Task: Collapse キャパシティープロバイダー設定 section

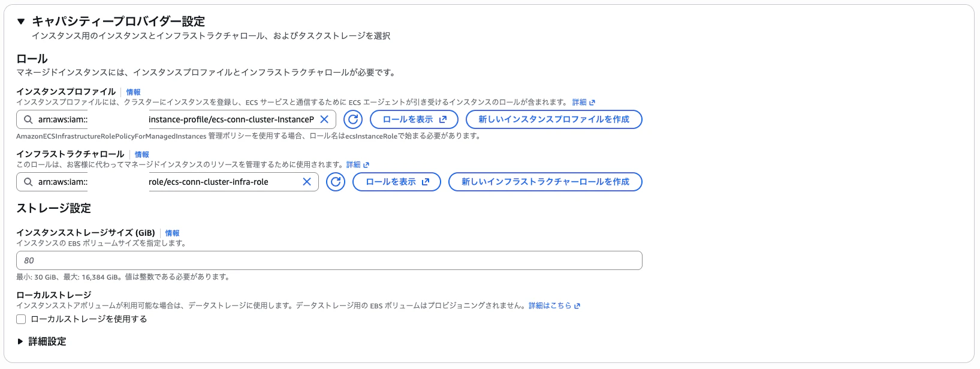Action: (21, 22)
